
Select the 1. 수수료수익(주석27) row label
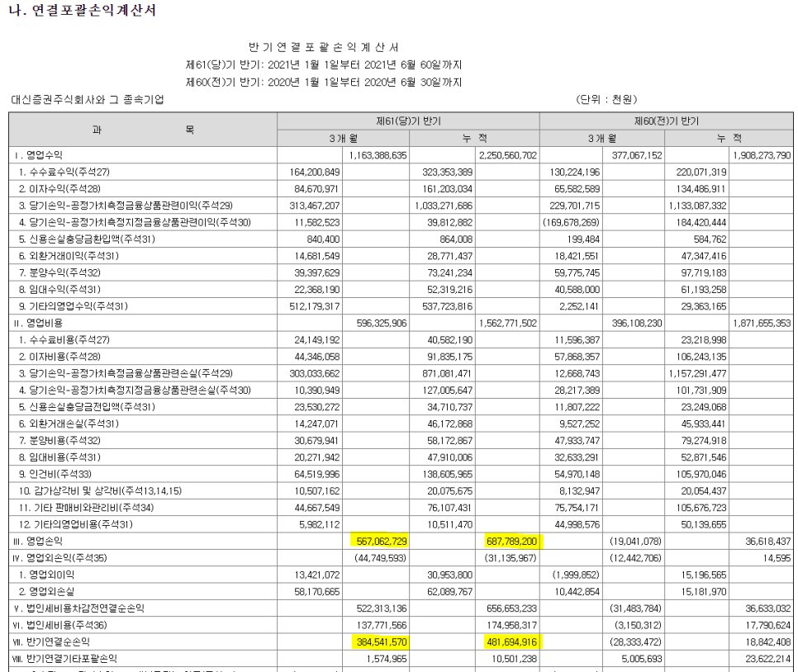pyautogui.click(x=62, y=172)
